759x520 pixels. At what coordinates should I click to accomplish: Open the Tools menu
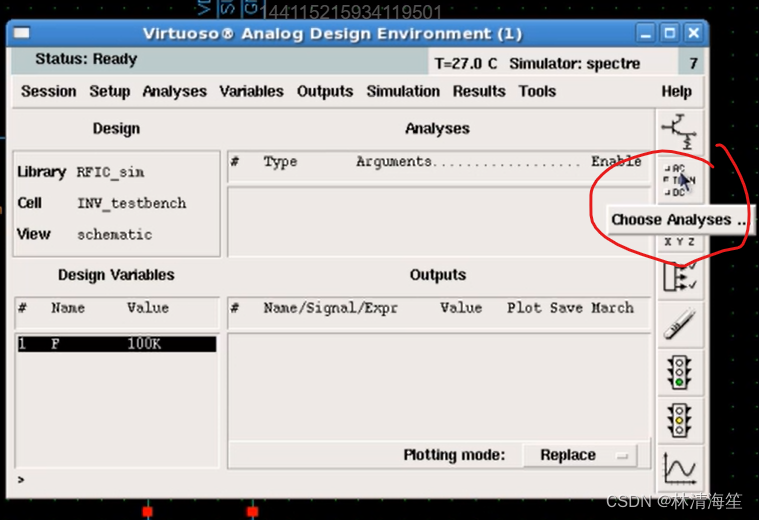[x=537, y=91]
